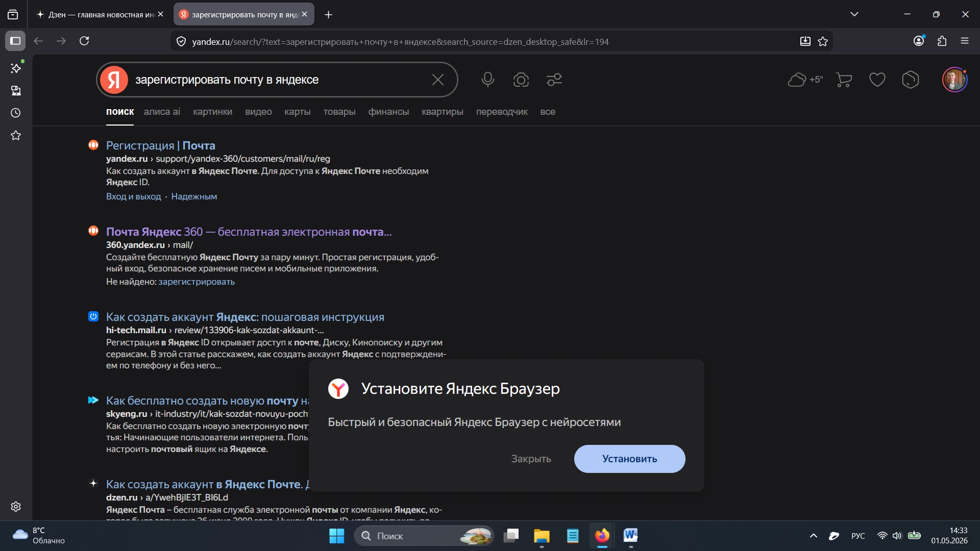Switch the РУС keyboard language indicator
This screenshot has height=551, width=980.
[x=858, y=536]
